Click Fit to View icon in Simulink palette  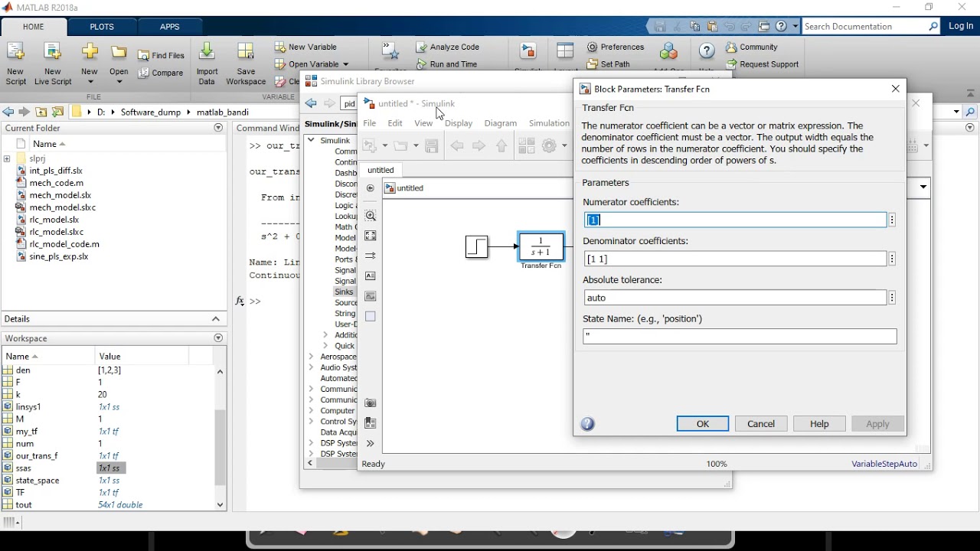click(x=371, y=236)
